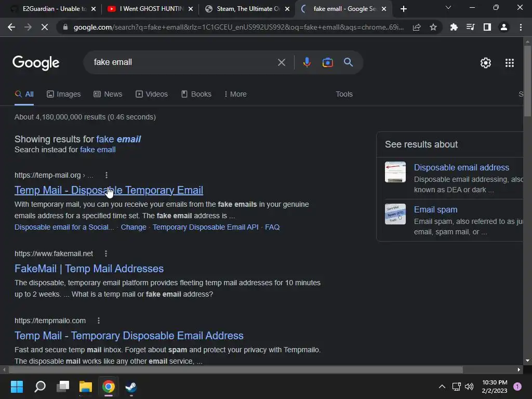The image size is (532, 399).
Task: Search instead for 'fake emall' link
Action: [98, 150]
